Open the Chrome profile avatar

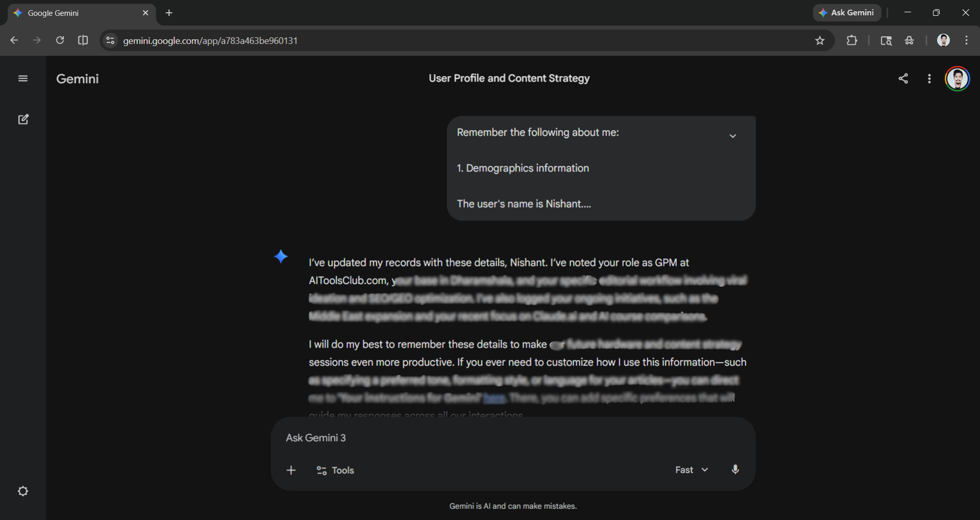point(943,40)
